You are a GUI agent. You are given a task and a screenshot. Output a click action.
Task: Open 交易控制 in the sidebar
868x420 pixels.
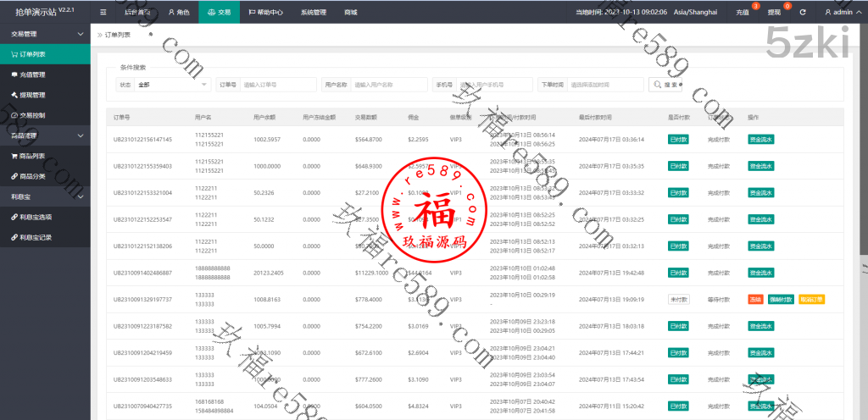pos(32,115)
